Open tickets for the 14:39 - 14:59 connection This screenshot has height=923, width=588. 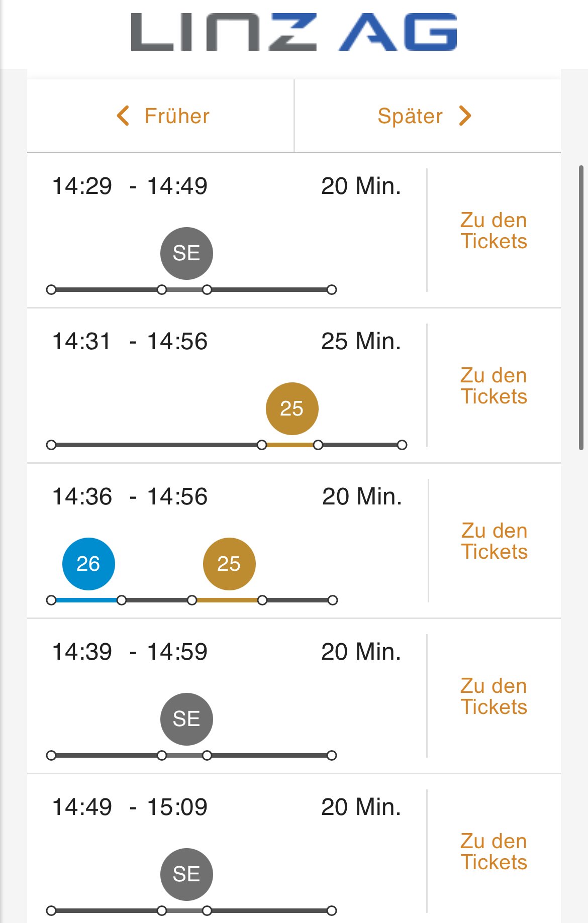pyautogui.click(x=494, y=696)
